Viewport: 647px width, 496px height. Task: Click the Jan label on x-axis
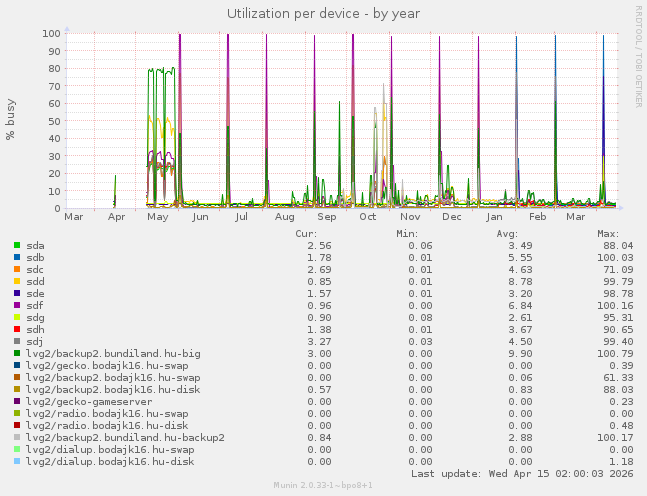click(x=494, y=217)
